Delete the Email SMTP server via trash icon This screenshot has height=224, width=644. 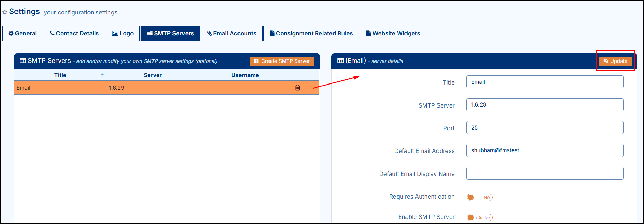point(298,88)
